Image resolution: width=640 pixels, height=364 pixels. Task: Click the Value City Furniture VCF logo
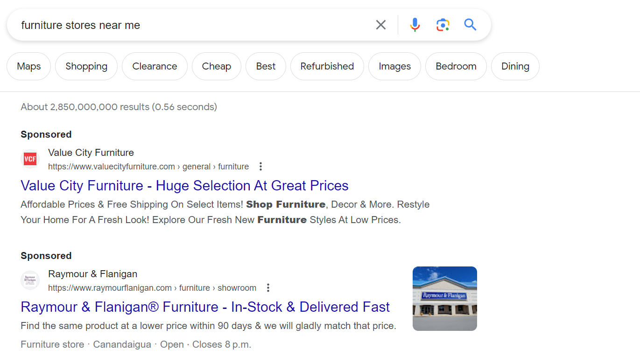[x=30, y=159]
